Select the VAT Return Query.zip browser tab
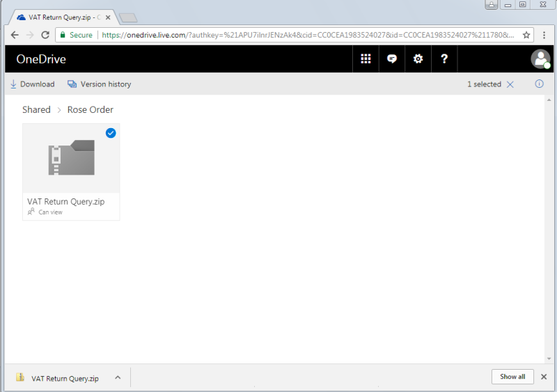This screenshot has width=557, height=392. pyautogui.click(x=63, y=16)
